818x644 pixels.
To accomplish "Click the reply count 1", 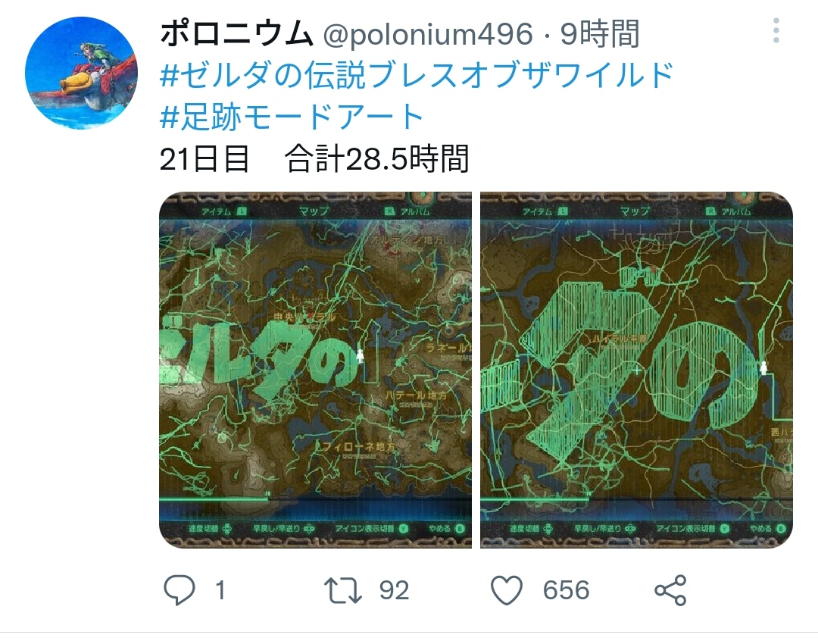I will 220,590.
